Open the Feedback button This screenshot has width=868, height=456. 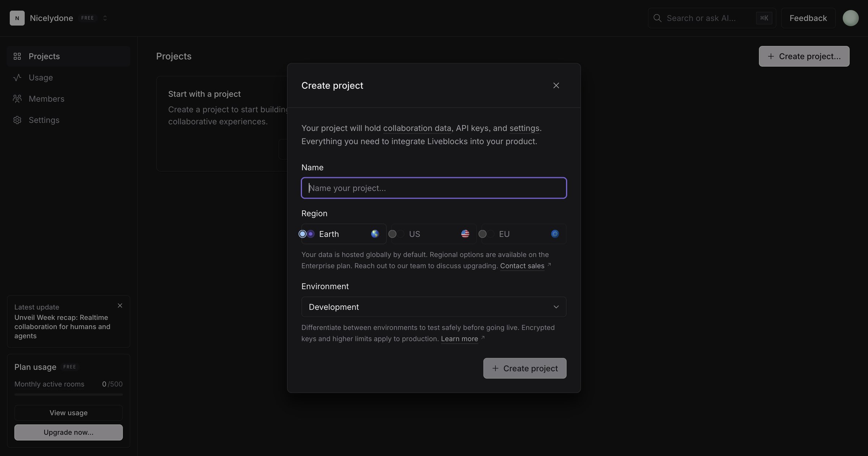click(x=808, y=18)
